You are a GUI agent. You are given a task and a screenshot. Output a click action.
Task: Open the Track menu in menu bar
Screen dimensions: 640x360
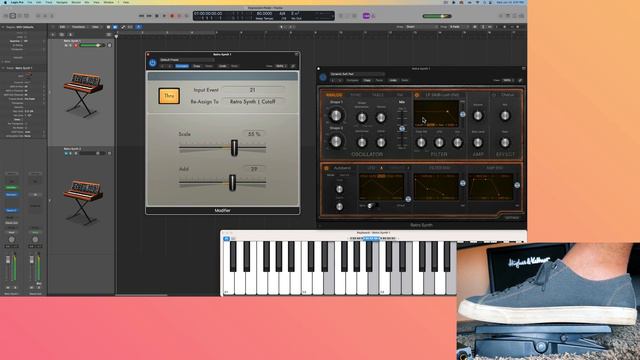click(x=49, y=2)
